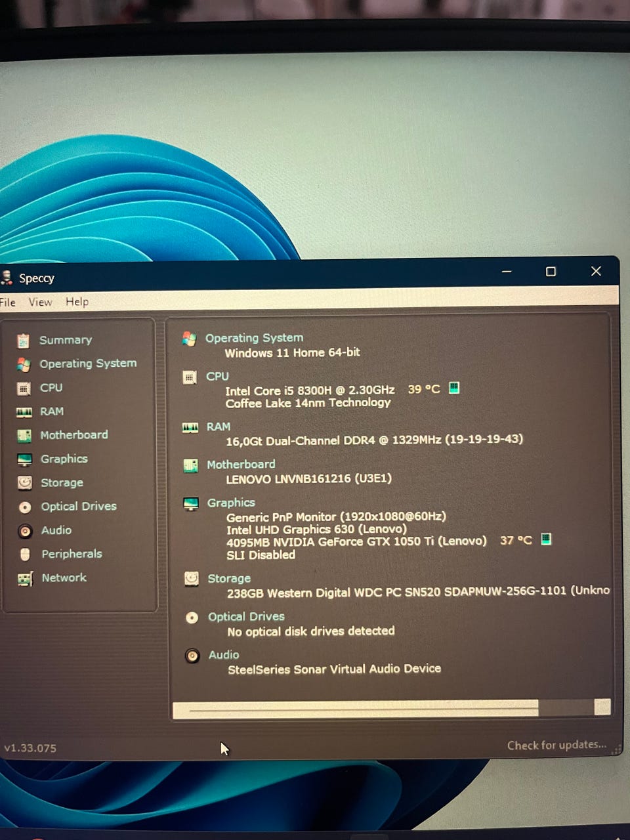Screen dimensions: 630x840
Task: Click the Coffee Lake 14nm Technology text
Action: click(x=308, y=403)
